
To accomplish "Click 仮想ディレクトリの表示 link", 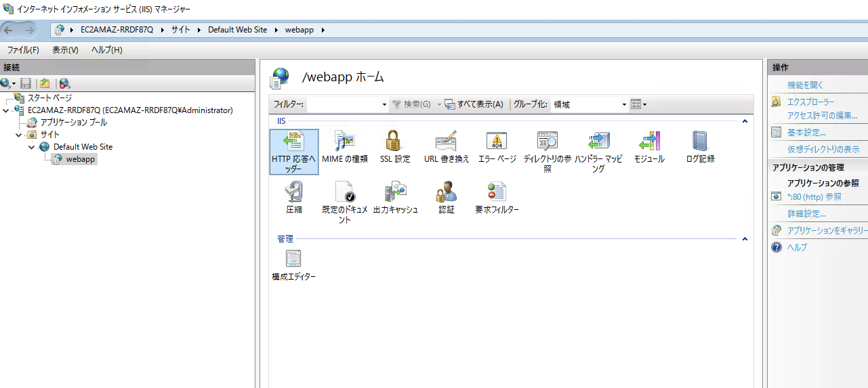I will 823,149.
